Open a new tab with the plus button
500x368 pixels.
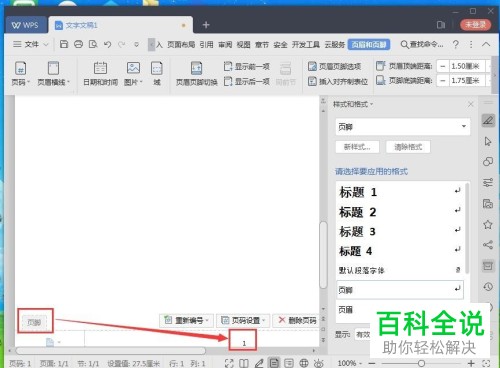tap(206, 25)
